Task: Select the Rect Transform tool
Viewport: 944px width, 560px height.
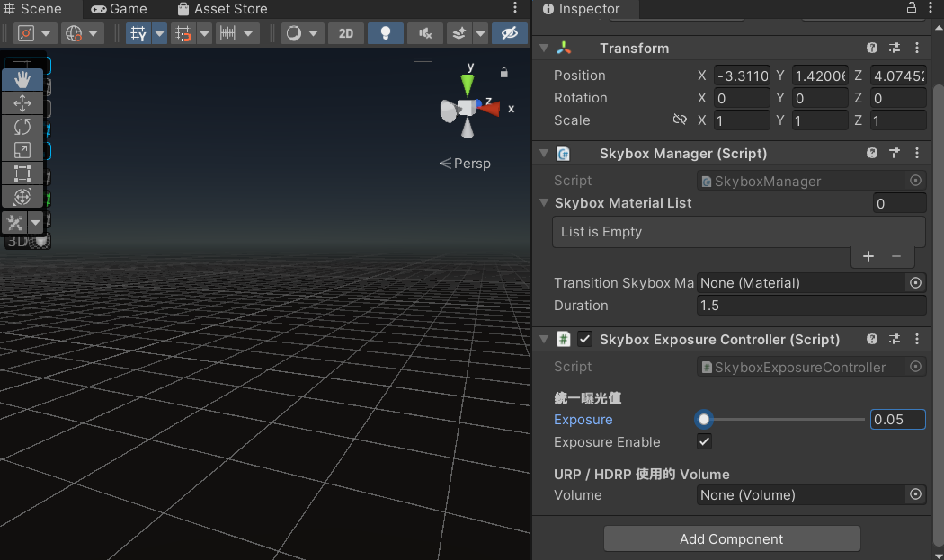Action: [22, 173]
